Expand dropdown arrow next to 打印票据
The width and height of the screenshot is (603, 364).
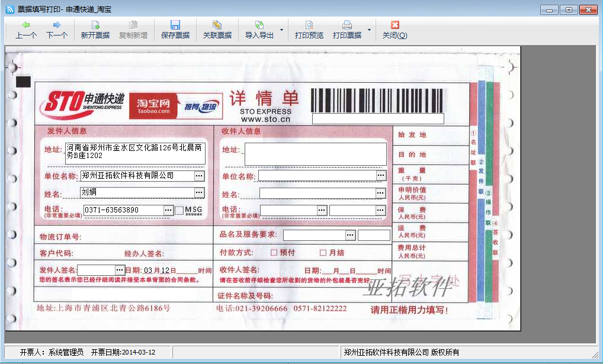point(369,30)
